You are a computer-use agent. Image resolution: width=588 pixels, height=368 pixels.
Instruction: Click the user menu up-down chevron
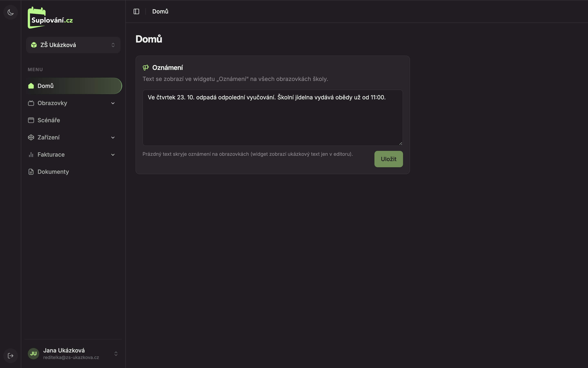tap(116, 354)
